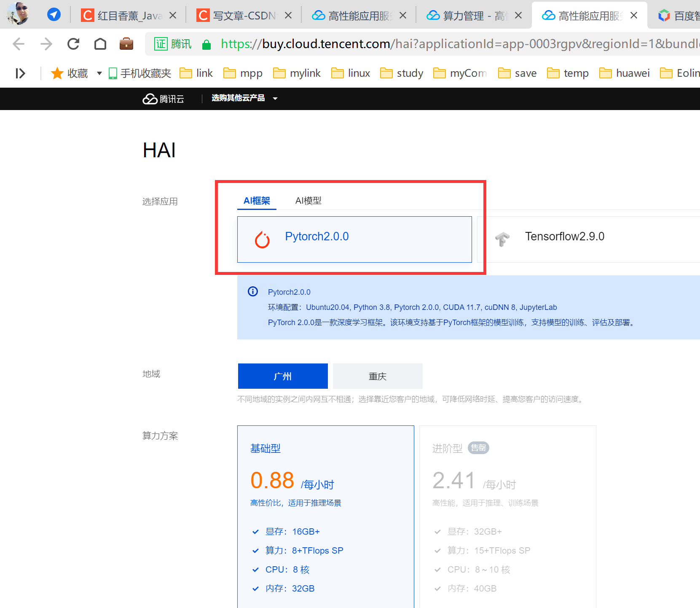Open the temp bookmark folder
Viewport: 700px width, 608px height.
click(x=568, y=73)
